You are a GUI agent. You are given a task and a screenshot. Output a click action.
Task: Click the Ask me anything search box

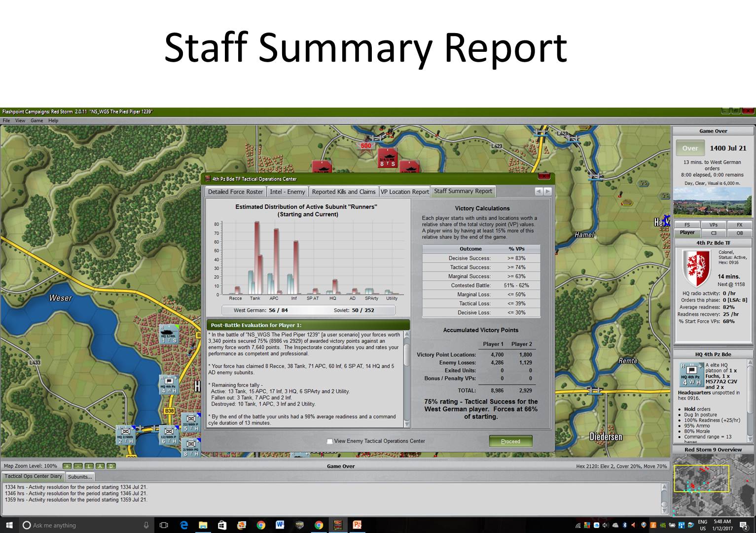click(x=86, y=525)
